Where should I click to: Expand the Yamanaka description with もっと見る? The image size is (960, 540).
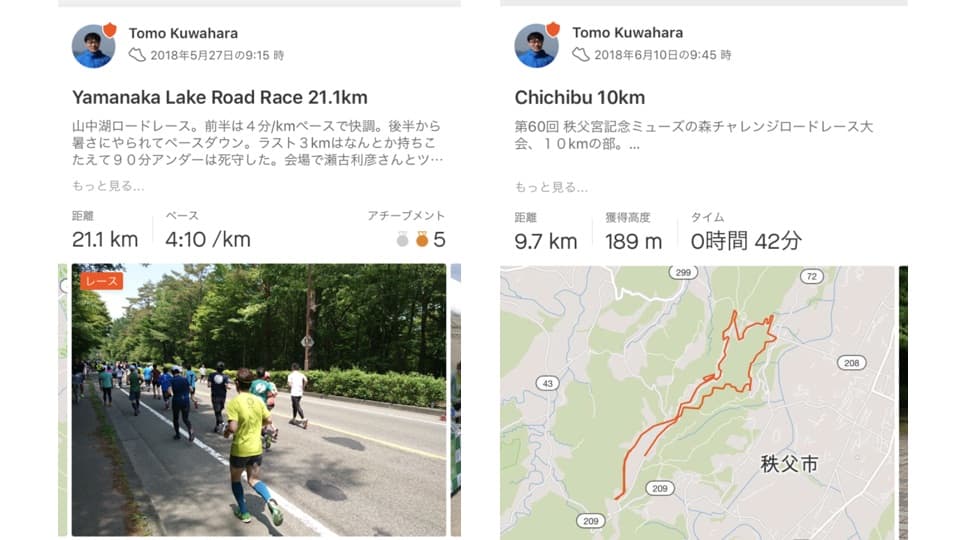(108, 186)
